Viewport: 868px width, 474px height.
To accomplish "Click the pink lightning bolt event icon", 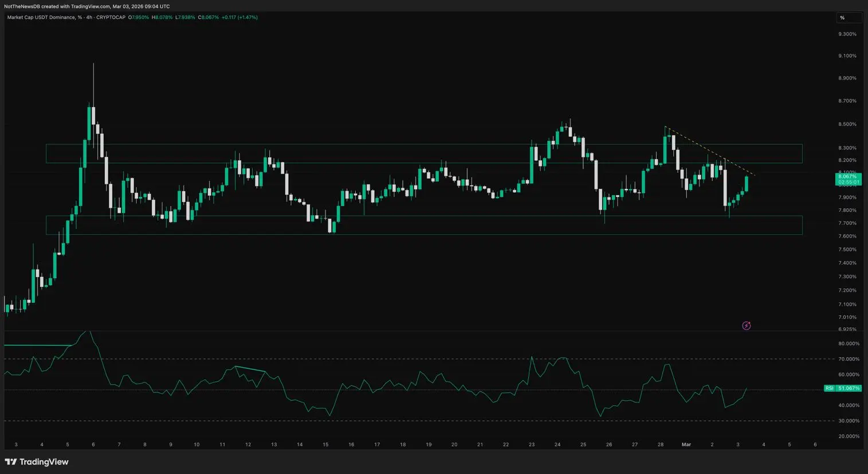I will pyautogui.click(x=746, y=326).
